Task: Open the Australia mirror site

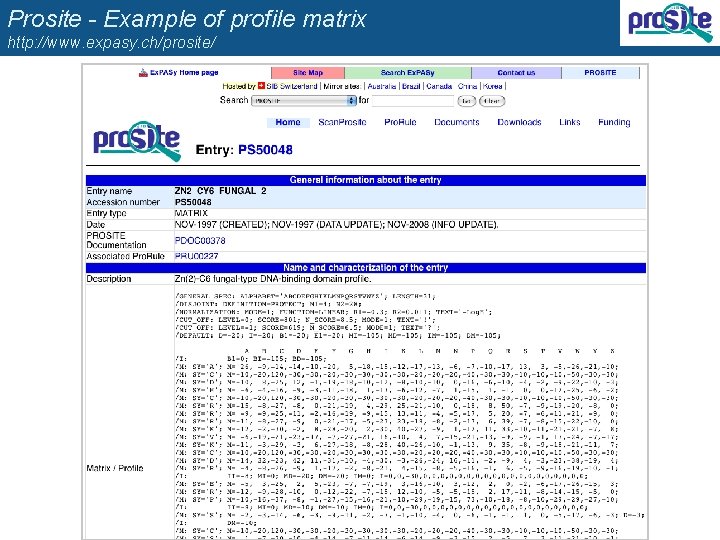Action: point(382,86)
